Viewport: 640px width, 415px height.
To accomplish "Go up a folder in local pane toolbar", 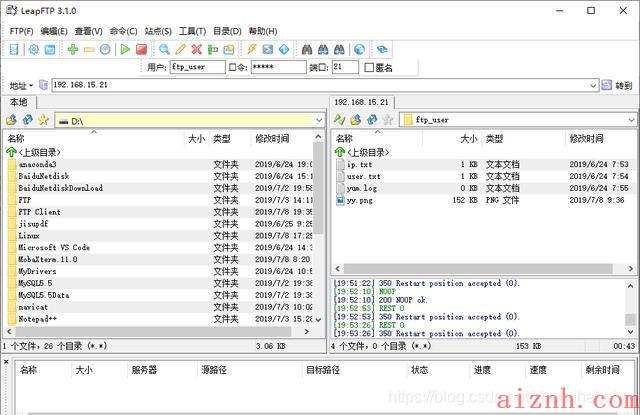I will 12,120.
